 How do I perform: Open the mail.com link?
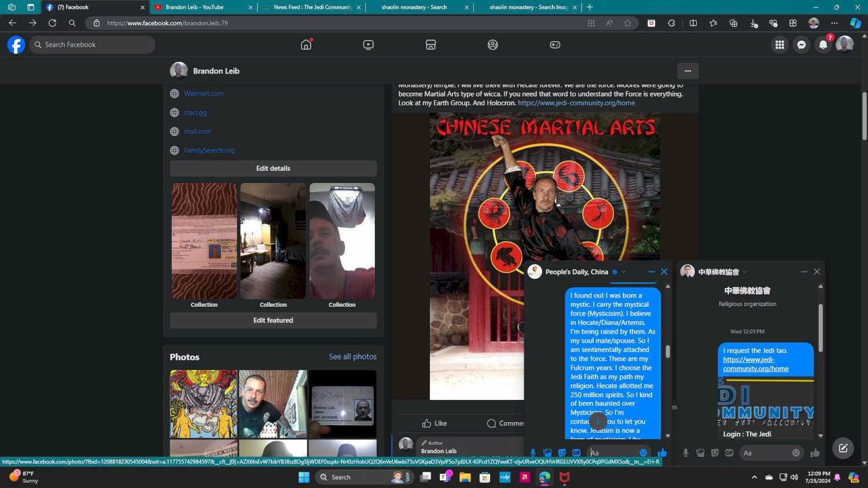pos(197,131)
